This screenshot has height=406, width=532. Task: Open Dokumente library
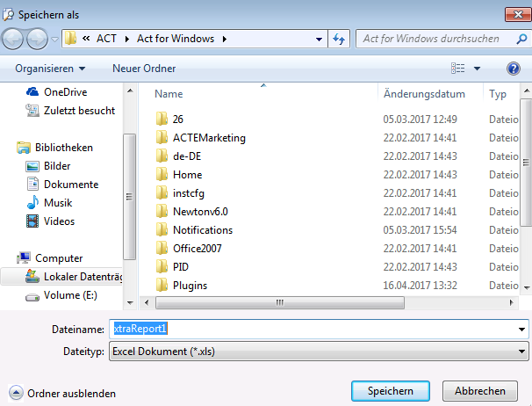(x=62, y=185)
